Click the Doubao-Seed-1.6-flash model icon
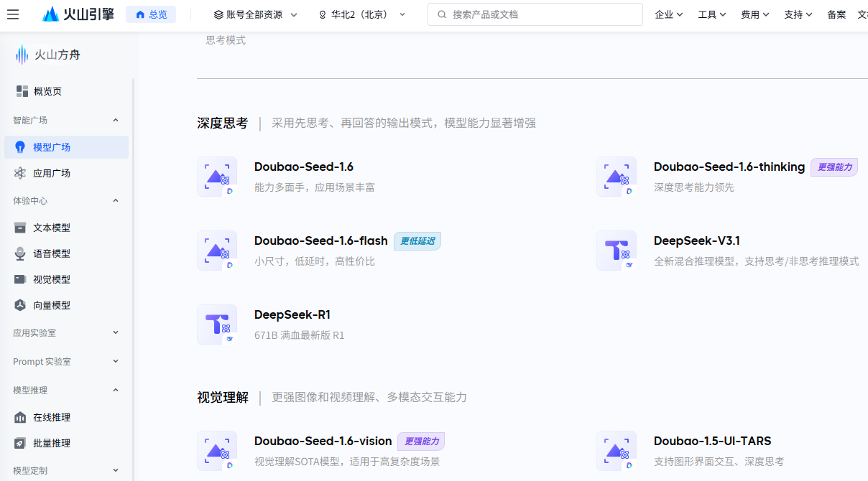 coord(217,251)
